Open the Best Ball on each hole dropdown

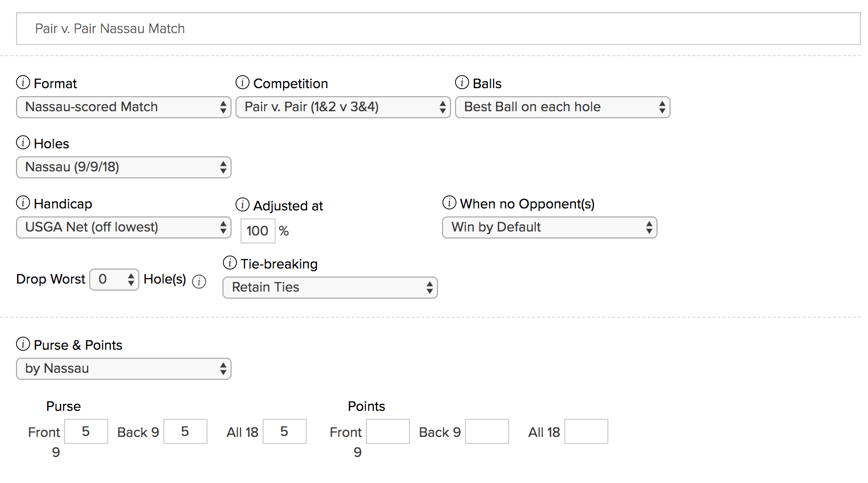pos(562,107)
